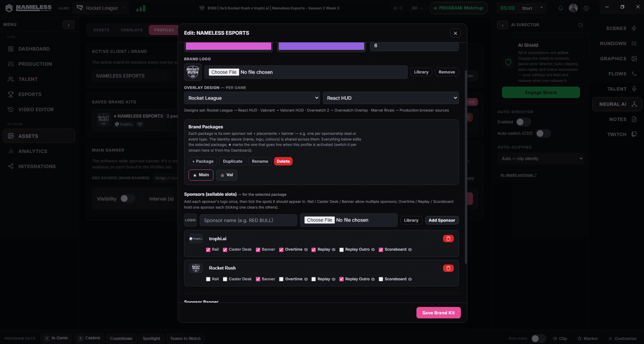The width and height of the screenshot is (644, 344).
Task: Collapse the left menu panel
Action: pos(69,25)
